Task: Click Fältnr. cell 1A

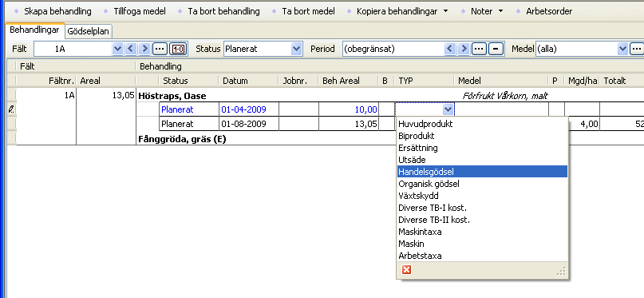Action: [x=46, y=96]
